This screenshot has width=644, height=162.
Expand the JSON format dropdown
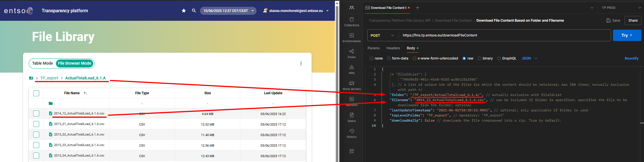coord(530,58)
